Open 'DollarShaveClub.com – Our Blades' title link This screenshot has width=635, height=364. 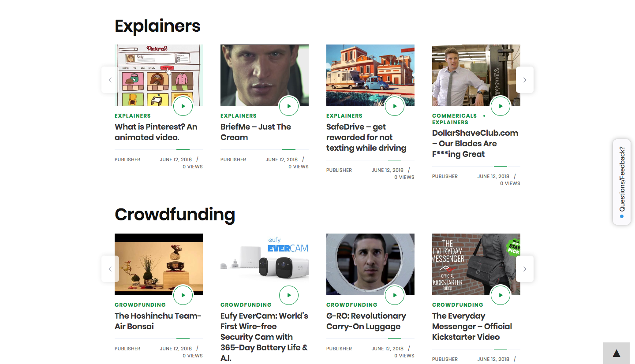coord(475,144)
